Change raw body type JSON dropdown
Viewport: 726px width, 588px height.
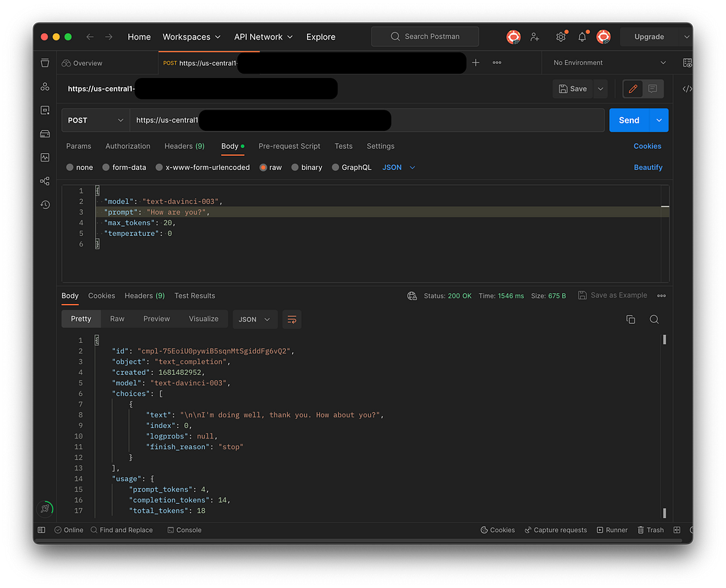coord(398,167)
